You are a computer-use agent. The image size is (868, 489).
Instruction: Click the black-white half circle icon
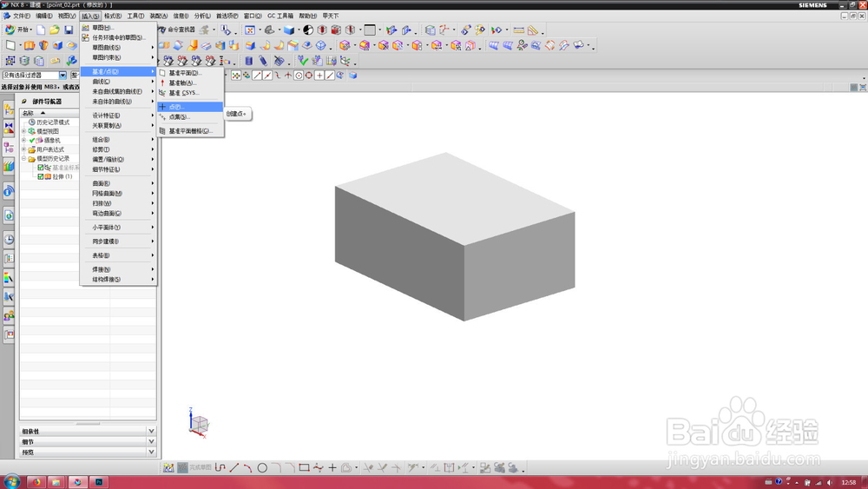[x=308, y=30]
